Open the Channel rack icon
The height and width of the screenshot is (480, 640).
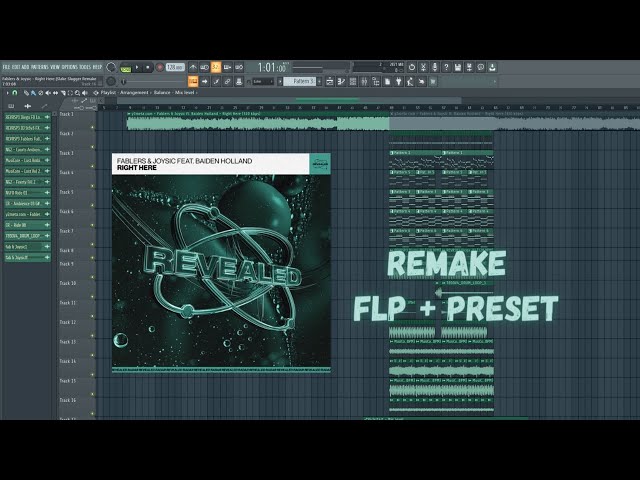353,82
